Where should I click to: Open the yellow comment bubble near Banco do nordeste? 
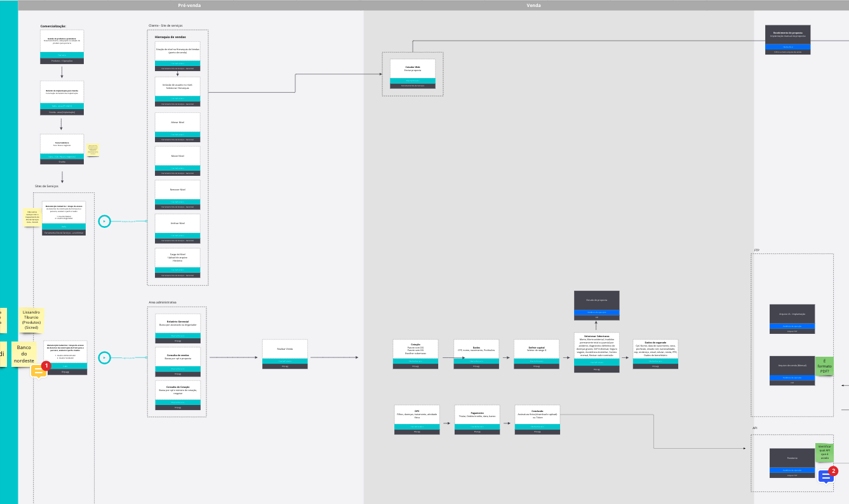pyautogui.click(x=38, y=369)
